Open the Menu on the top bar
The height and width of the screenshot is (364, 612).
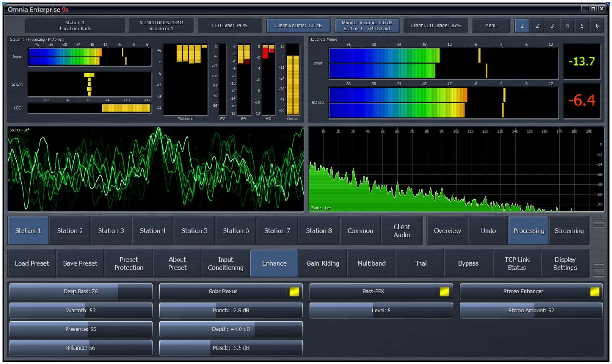pyautogui.click(x=491, y=26)
